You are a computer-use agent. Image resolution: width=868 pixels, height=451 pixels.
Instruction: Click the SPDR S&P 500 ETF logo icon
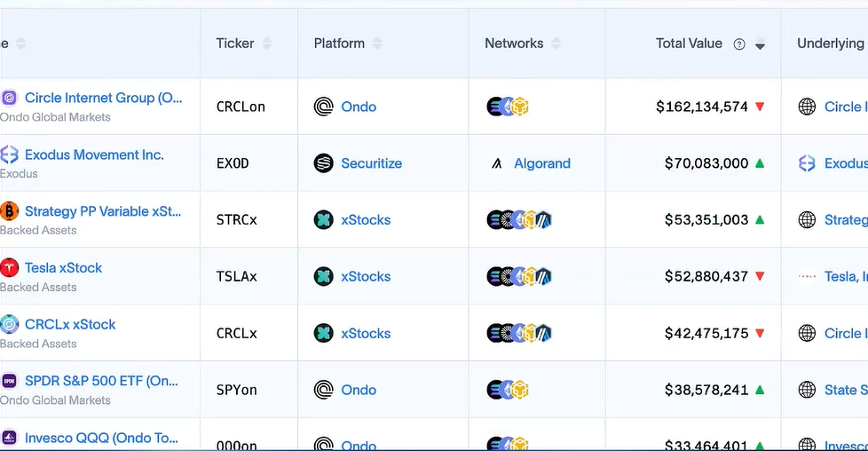(9, 381)
